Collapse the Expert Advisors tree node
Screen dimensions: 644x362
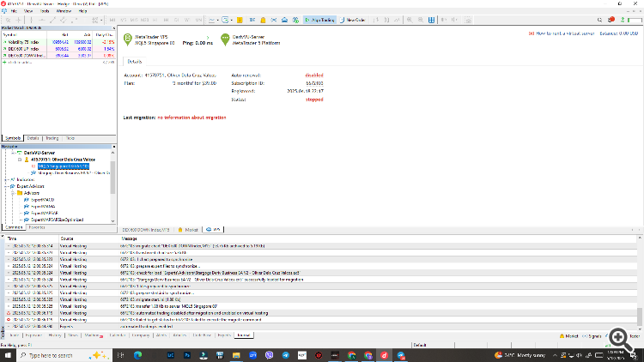coord(6,186)
